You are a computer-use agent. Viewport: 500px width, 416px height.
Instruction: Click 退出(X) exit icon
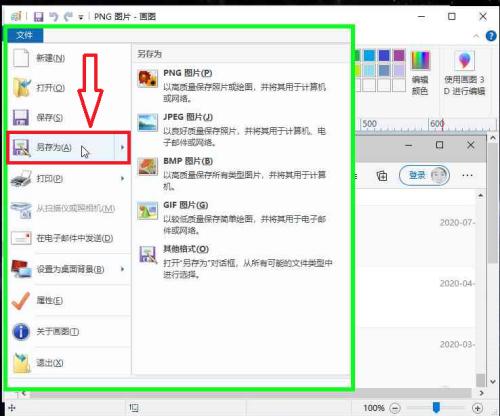tap(21, 363)
